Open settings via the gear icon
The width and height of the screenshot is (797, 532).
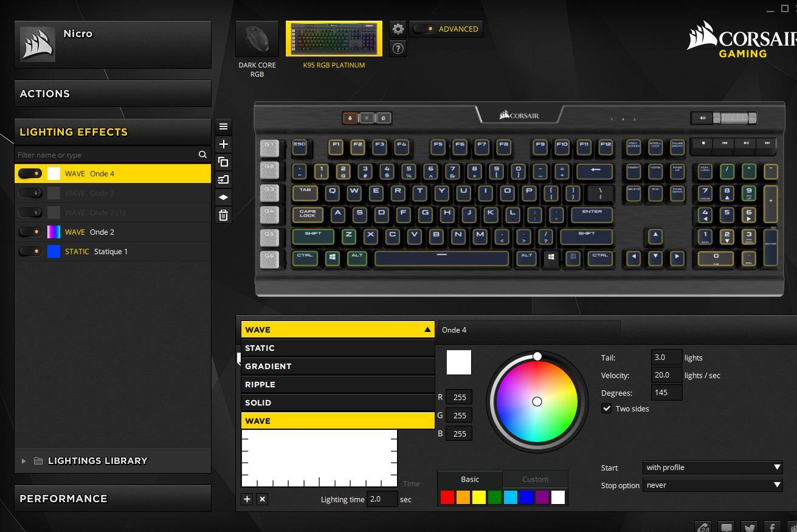pyautogui.click(x=398, y=29)
